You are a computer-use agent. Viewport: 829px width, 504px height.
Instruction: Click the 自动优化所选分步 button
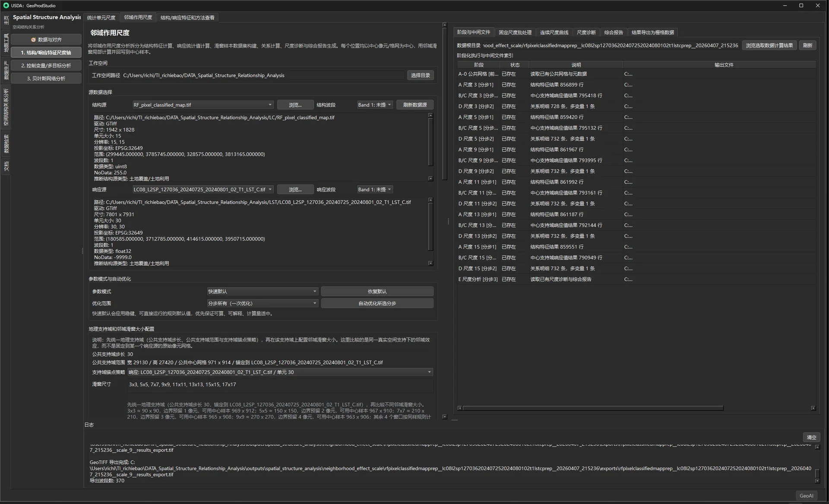[377, 303]
